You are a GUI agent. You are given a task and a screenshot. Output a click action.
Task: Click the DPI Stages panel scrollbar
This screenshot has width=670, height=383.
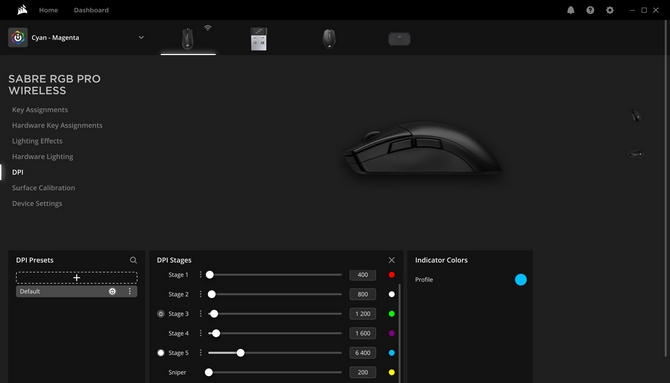pyautogui.click(x=400, y=333)
